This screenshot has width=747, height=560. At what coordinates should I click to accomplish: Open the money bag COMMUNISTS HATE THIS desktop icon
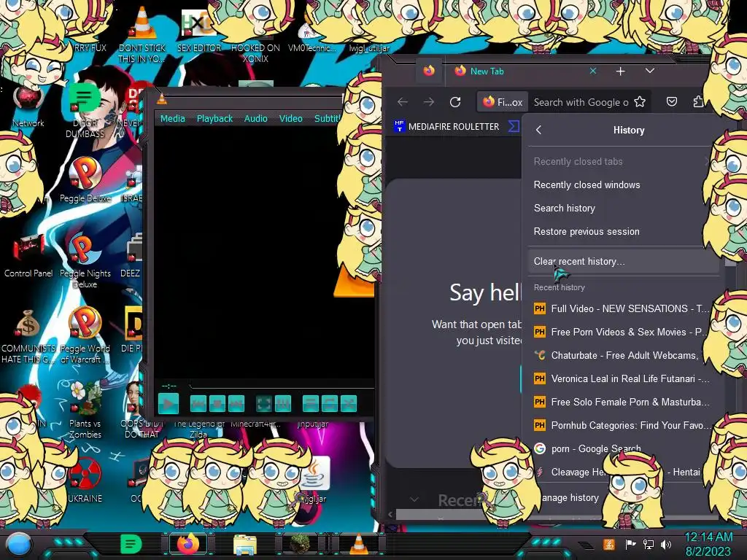pos(28,337)
